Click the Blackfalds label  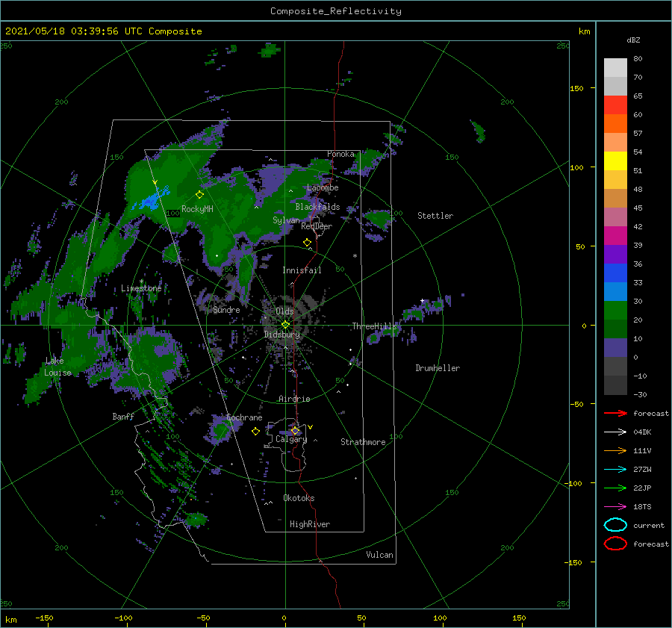click(x=317, y=207)
